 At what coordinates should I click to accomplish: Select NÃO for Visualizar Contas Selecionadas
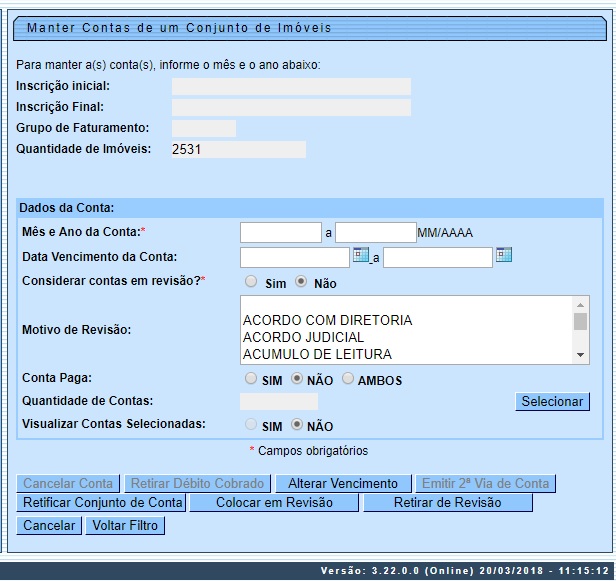[x=297, y=424]
